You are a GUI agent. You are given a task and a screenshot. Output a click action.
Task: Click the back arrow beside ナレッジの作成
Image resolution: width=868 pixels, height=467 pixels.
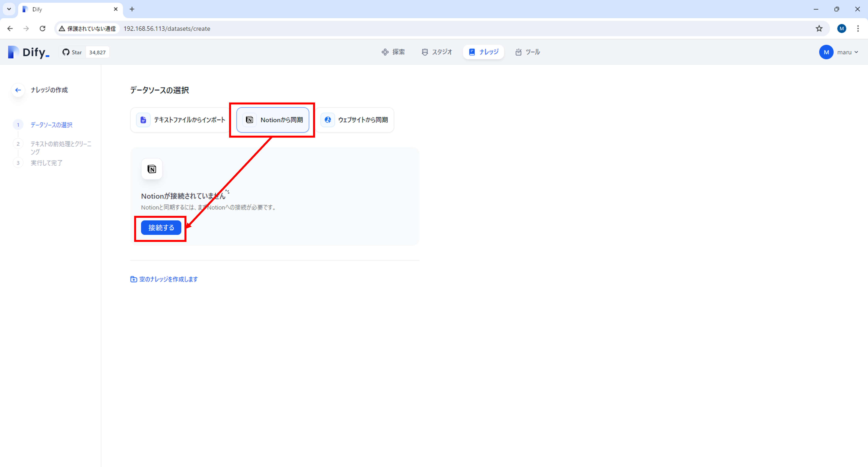tap(18, 90)
